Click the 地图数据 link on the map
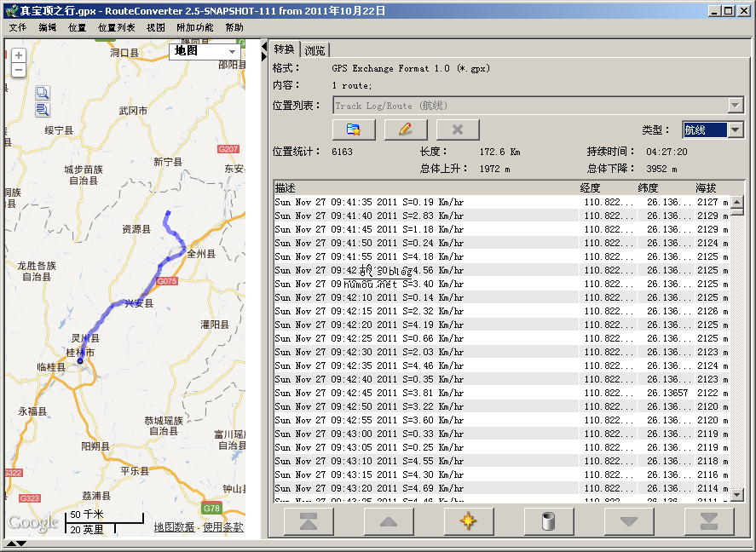Image resolution: width=756 pixels, height=552 pixels. (x=174, y=527)
